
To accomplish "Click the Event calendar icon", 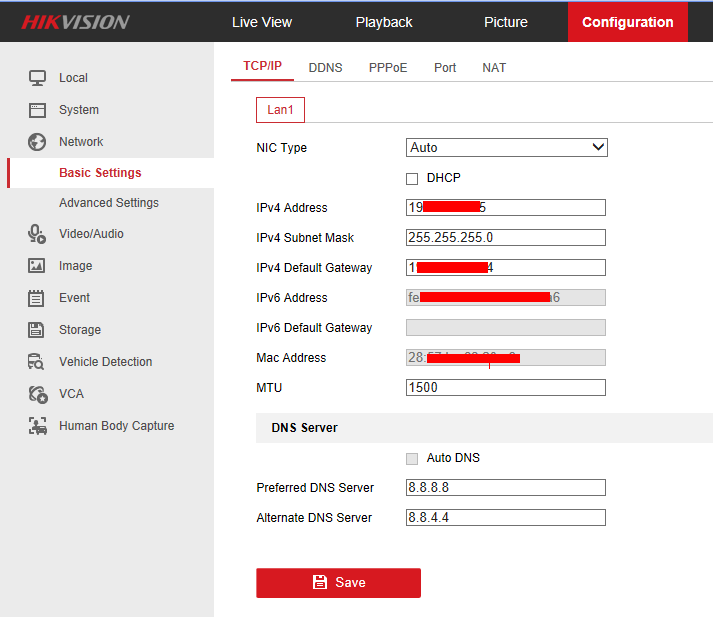I will pos(37,298).
